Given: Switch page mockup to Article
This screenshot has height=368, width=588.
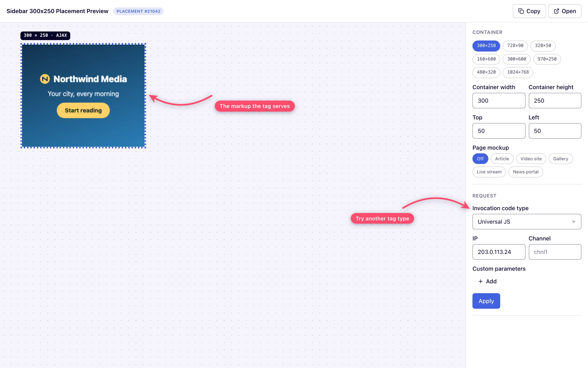Looking at the screenshot, I should point(502,159).
